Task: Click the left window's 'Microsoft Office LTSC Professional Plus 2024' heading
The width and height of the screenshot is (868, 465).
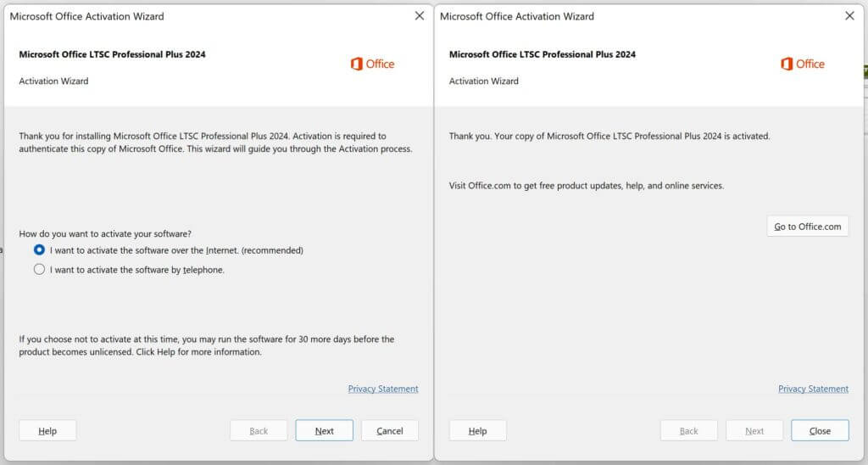Action: (113, 54)
